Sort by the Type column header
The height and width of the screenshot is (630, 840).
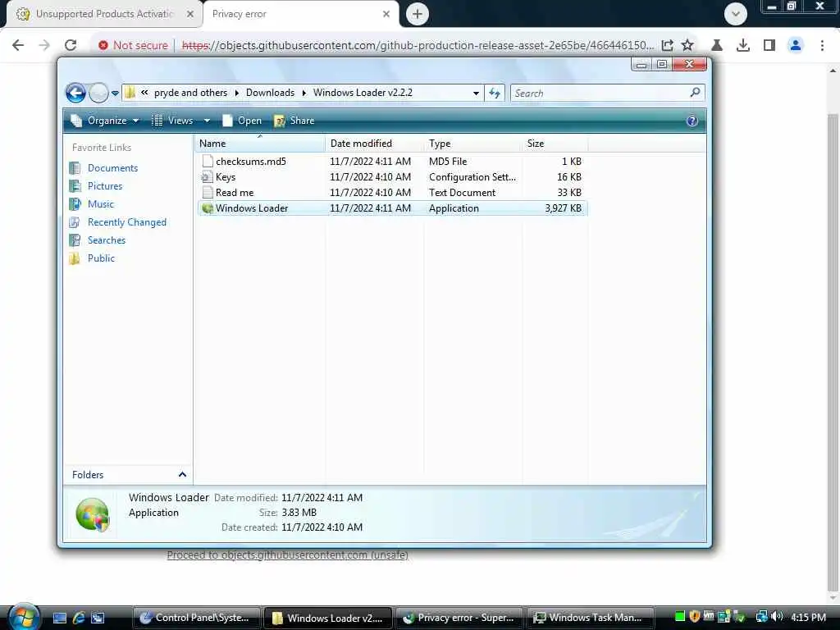click(x=472, y=144)
